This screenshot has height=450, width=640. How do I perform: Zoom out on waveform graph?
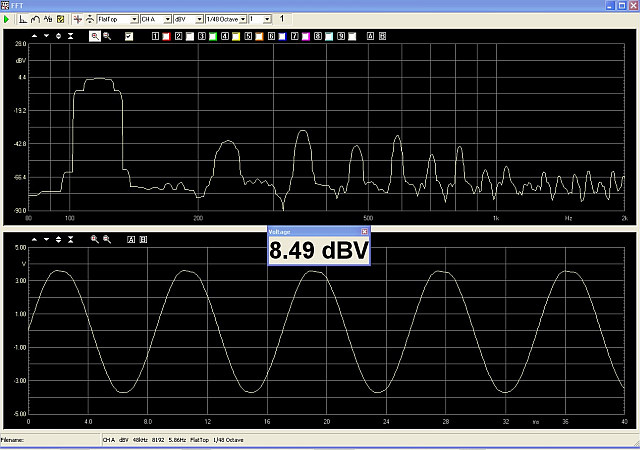(x=107, y=239)
